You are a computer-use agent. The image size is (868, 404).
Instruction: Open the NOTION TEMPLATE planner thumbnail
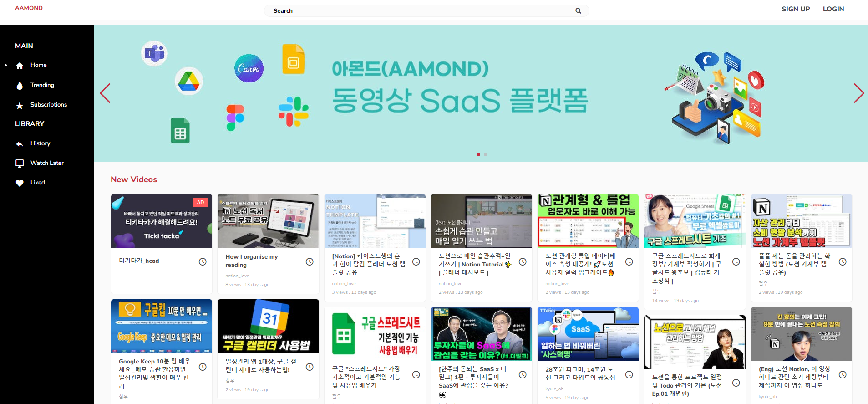pos(375,221)
